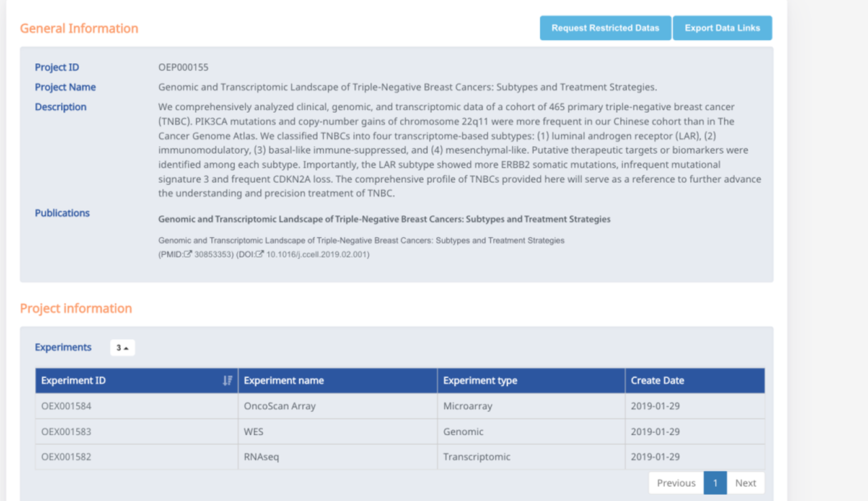Click the Request Restricted Datas button
Screen dimensions: 868x501
coord(605,28)
